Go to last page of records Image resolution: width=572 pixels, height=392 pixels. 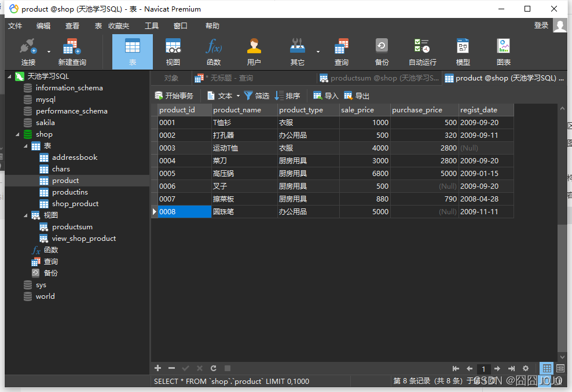(511, 369)
